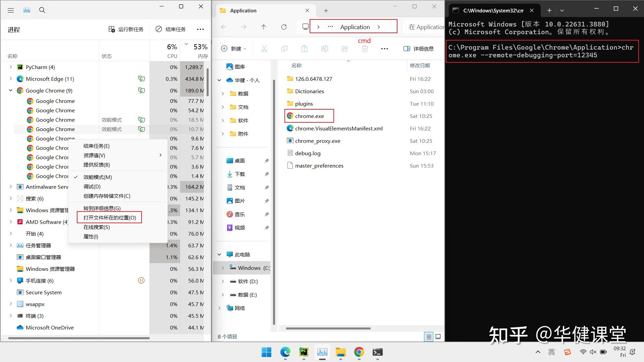Open the See more ellipsis in Explorer toolbar
The image size is (644, 362).
(384, 49)
